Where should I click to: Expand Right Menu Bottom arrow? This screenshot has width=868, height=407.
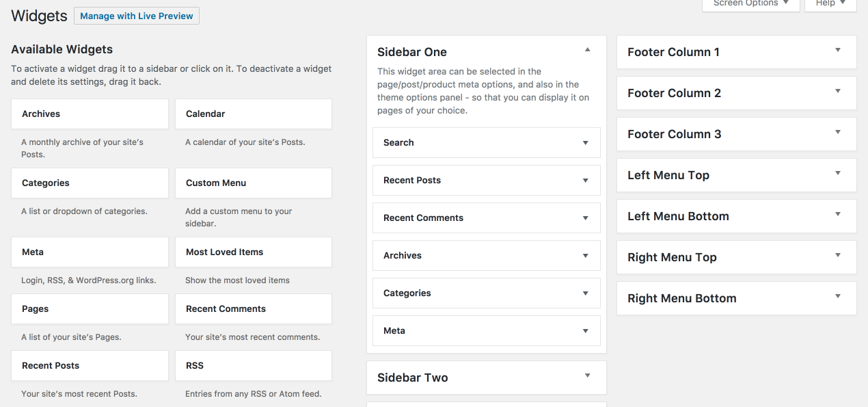(838, 296)
